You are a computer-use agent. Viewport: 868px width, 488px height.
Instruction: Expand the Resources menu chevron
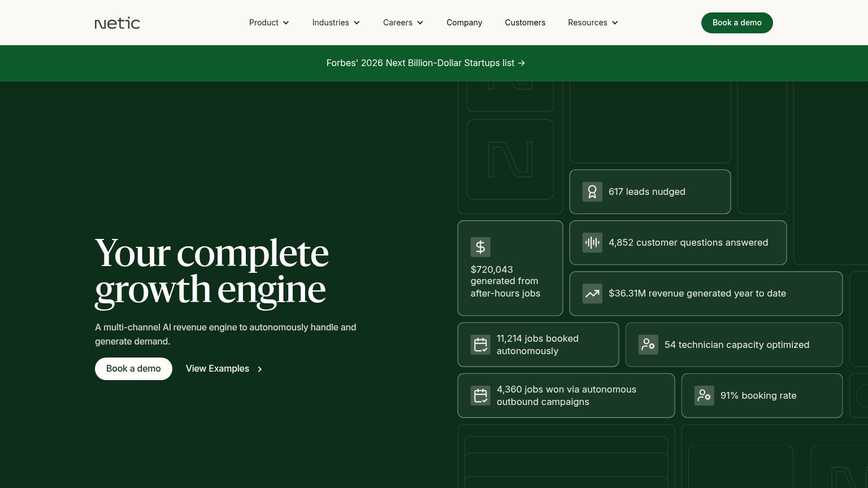pyautogui.click(x=615, y=23)
